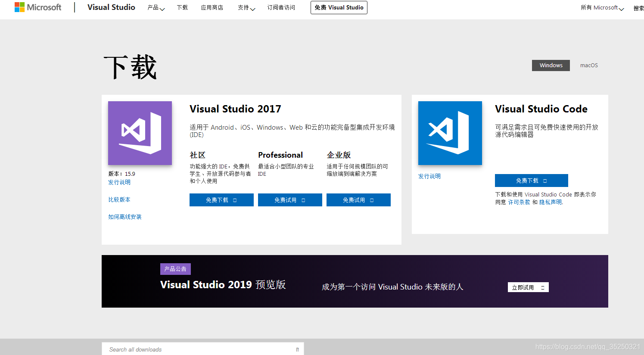Click the 免费 Visual Studio button
Viewport: 644px width, 355px height.
339,8
